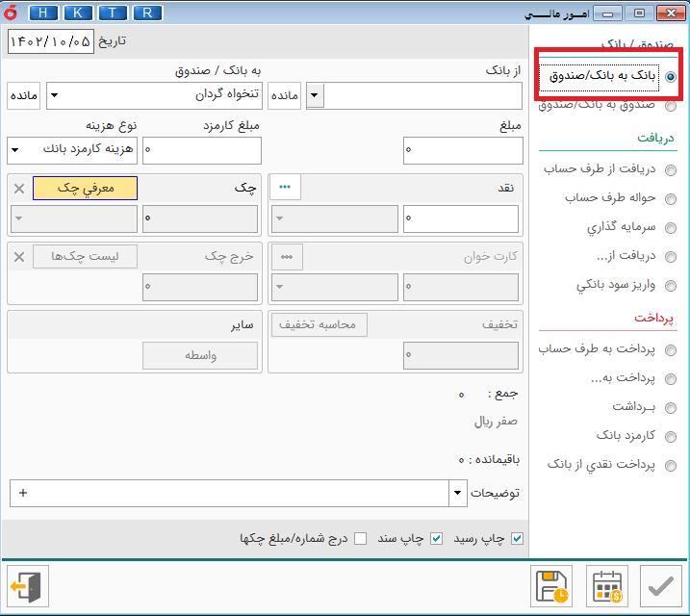Confirm with the checkmark button
The width and height of the screenshot is (690, 616).
click(x=661, y=586)
